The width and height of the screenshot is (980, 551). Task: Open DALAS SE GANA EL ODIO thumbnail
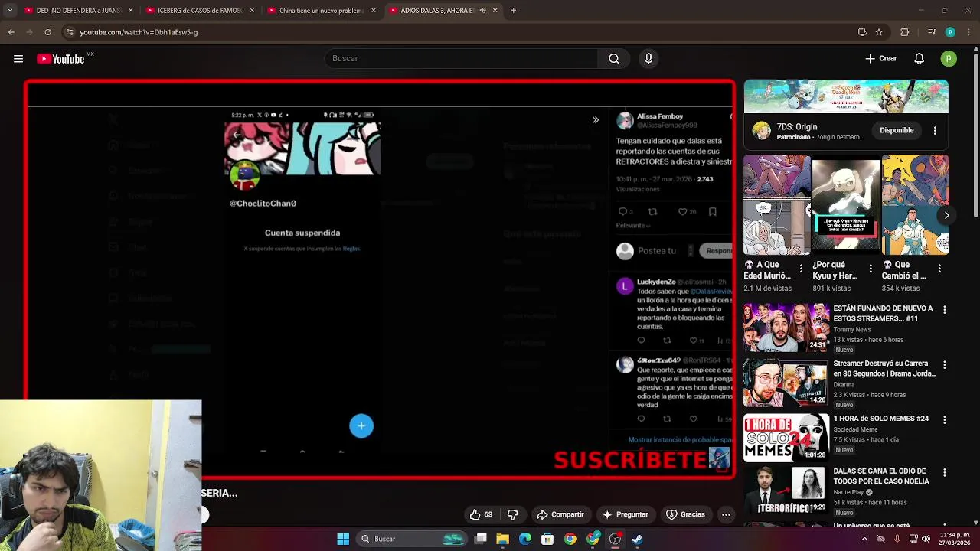click(x=786, y=491)
